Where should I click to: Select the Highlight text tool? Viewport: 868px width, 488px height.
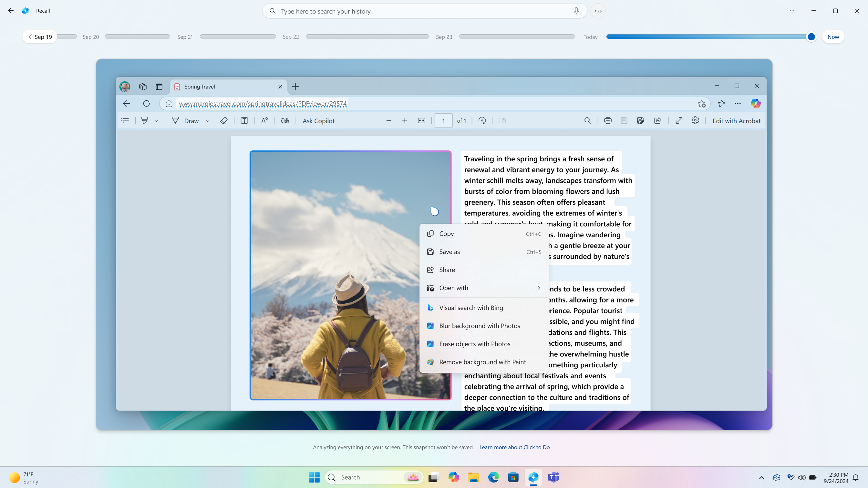[x=145, y=120]
